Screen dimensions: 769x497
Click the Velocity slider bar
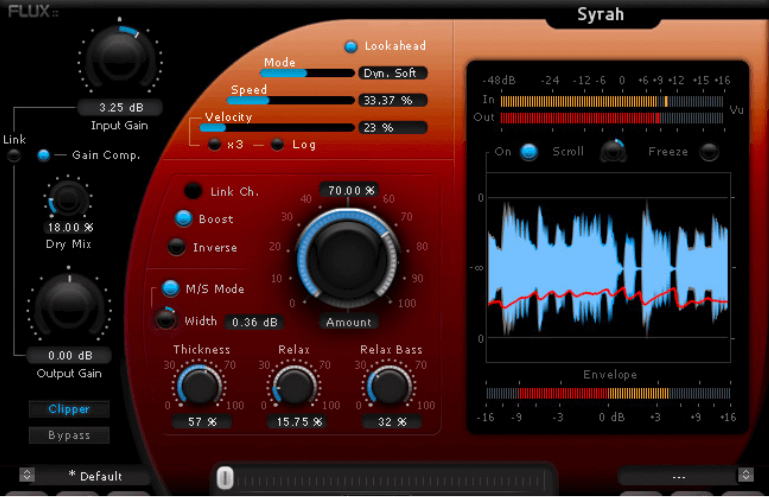point(277,128)
